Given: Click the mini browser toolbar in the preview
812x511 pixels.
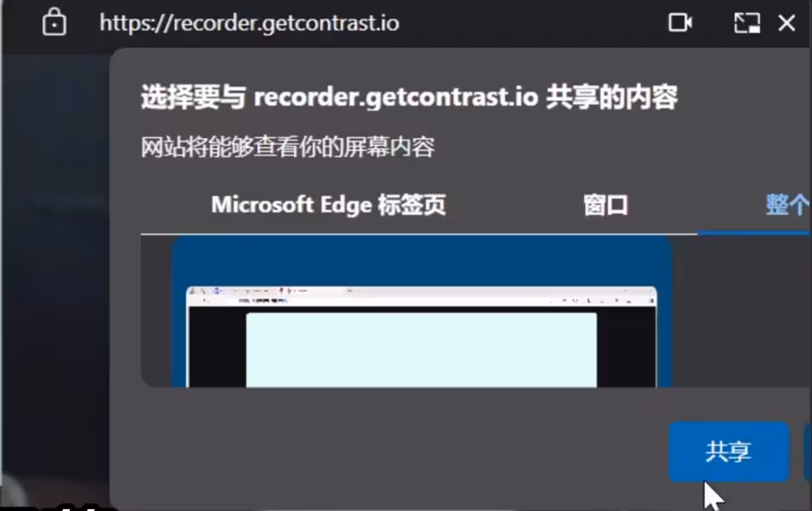Looking at the screenshot, I should [421, 296].
